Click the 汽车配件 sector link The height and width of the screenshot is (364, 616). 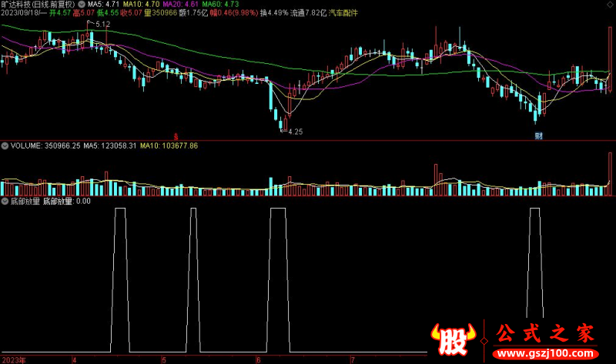click(343, 13)
